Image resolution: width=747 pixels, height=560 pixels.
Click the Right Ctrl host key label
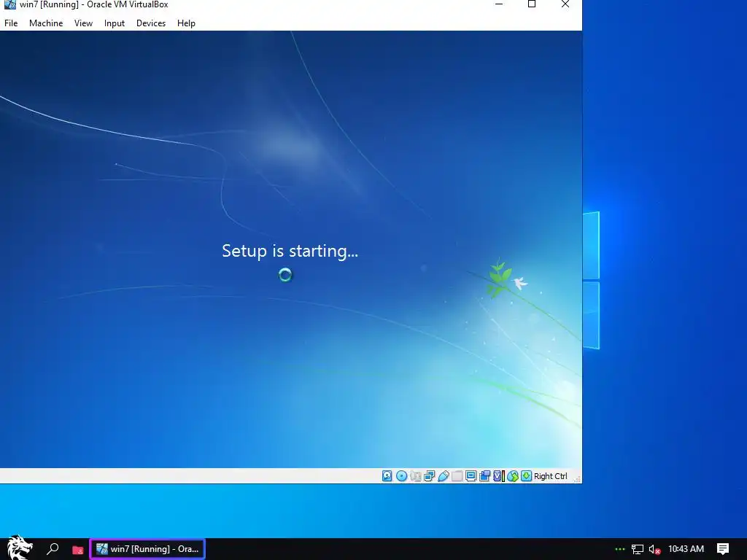(550, 475)
